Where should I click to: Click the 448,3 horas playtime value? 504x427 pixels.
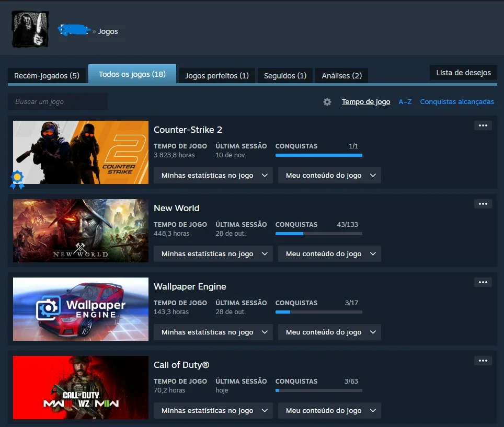pos(171,234)
